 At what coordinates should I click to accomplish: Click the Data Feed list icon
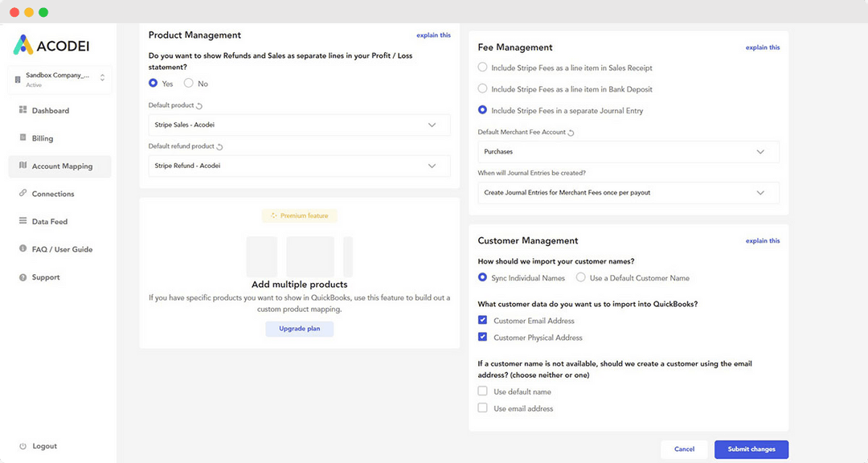[x=23, y=221]
